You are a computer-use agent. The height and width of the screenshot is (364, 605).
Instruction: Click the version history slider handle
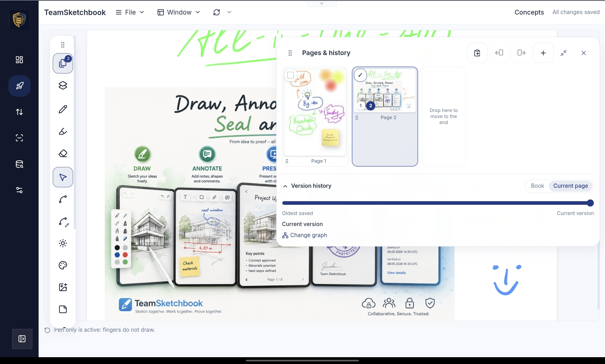pos(590,203)
